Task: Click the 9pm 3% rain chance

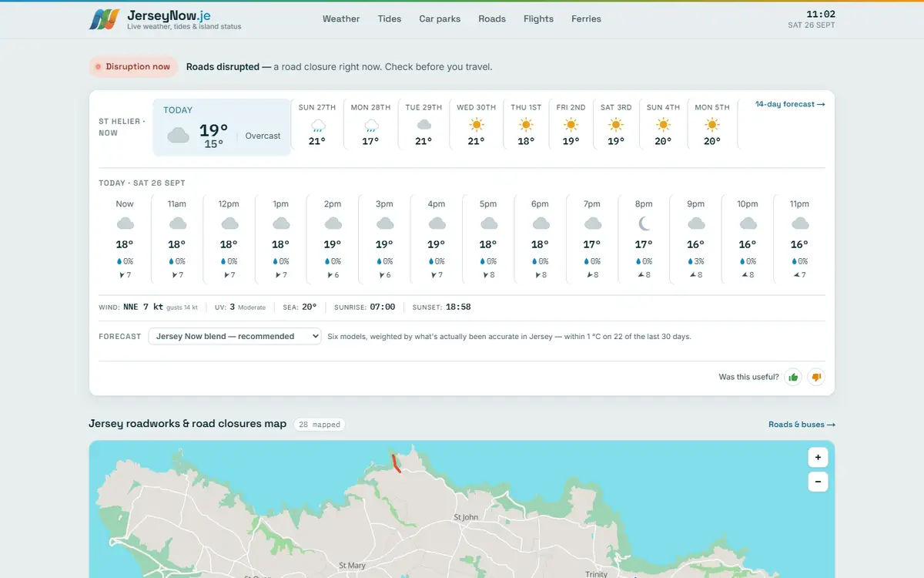Action: click(696, 261)
